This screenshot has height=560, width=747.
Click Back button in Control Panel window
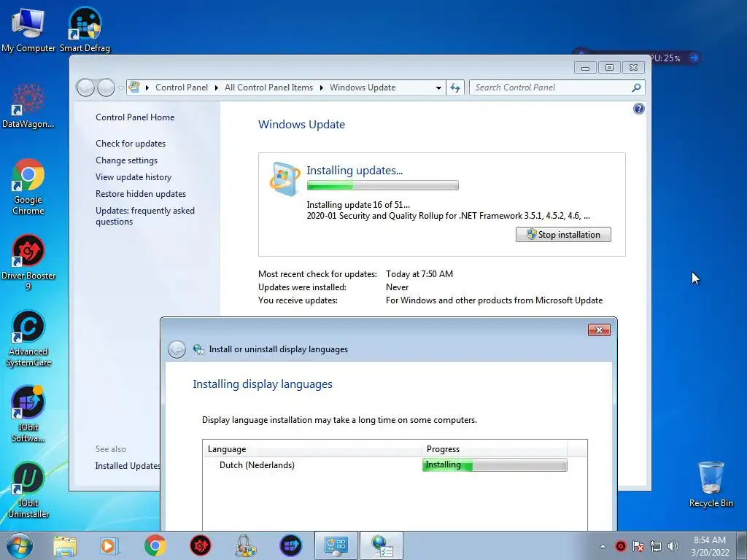pos(85,87)
